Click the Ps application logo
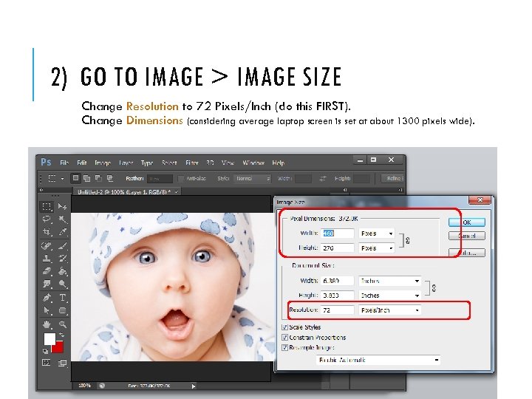Screen dimensions: 532x399 tap(46, 162)
